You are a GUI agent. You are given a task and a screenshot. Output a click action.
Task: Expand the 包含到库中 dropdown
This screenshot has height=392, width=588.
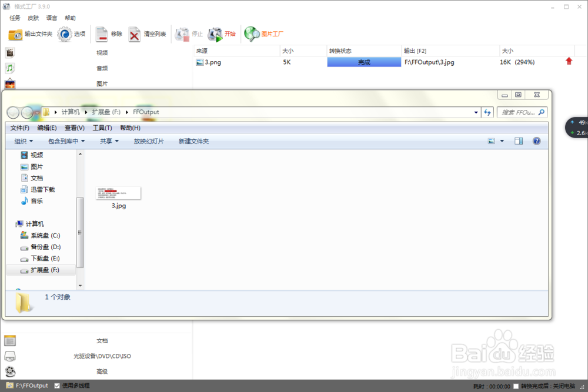(66, 141)
